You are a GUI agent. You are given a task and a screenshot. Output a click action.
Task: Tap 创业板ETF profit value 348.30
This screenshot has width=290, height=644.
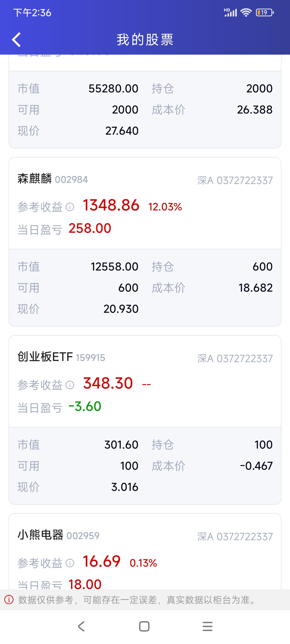click(x=108, y=383)
